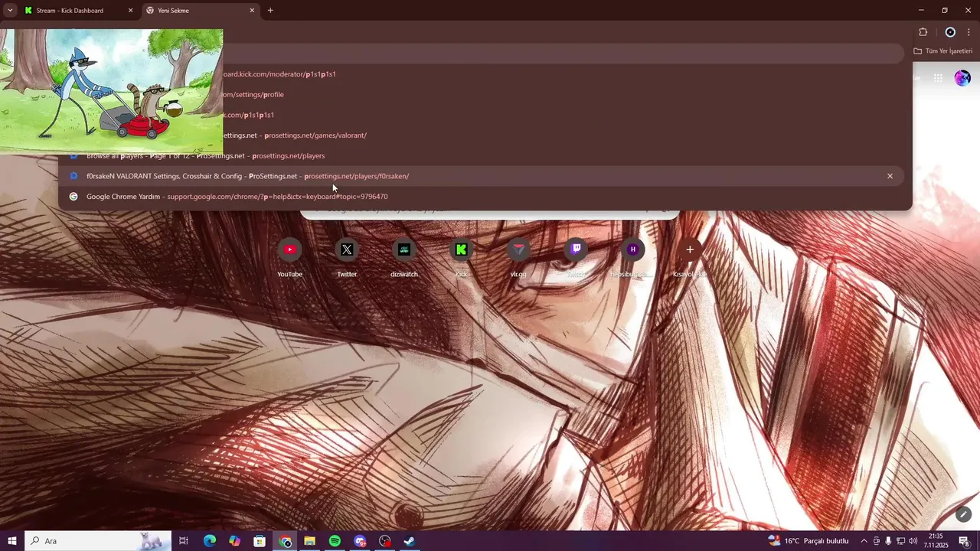Click the picture-in-picture cartoon video
Image resolution: width=980 pixels, height=551 pixels.
click(x=112, y=92)
